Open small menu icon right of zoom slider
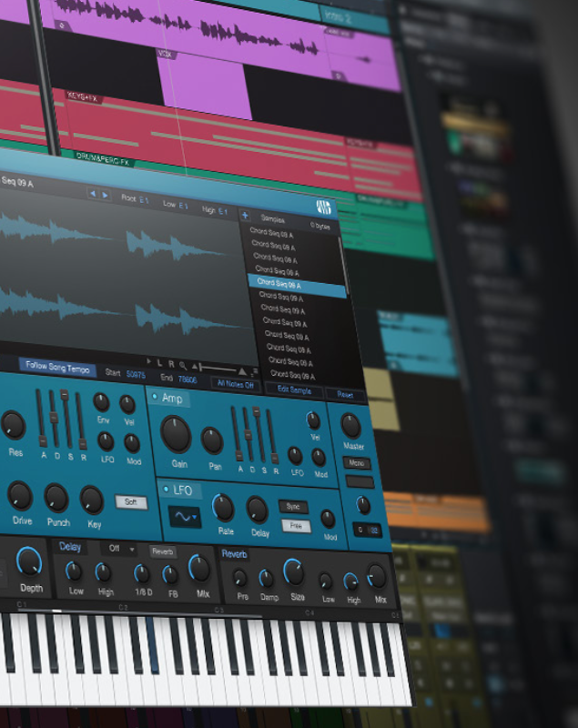Screen dimensions: 578x728 (255, 372)
